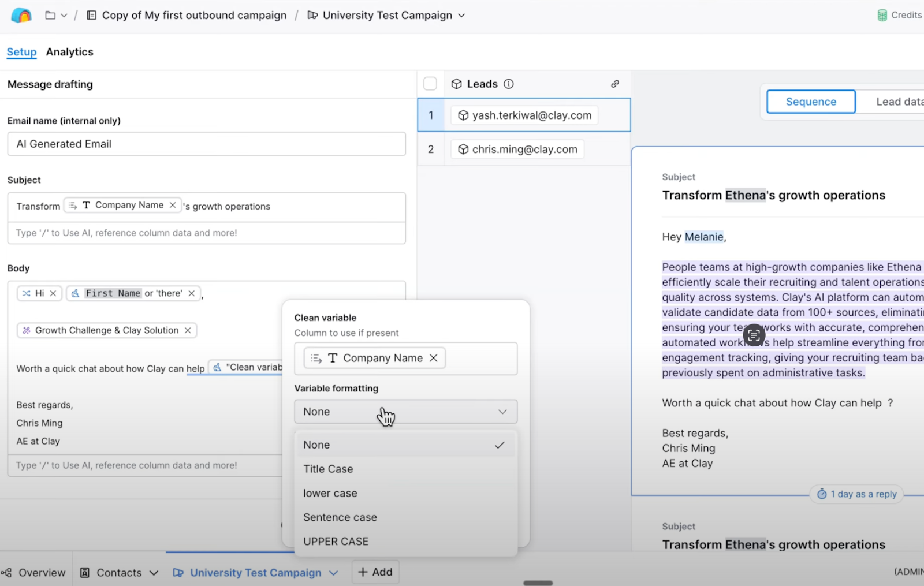Expand the folder breadcrumb chevron
The width and height of the screenshot is (924, 586).
click(x=64, y=16)
